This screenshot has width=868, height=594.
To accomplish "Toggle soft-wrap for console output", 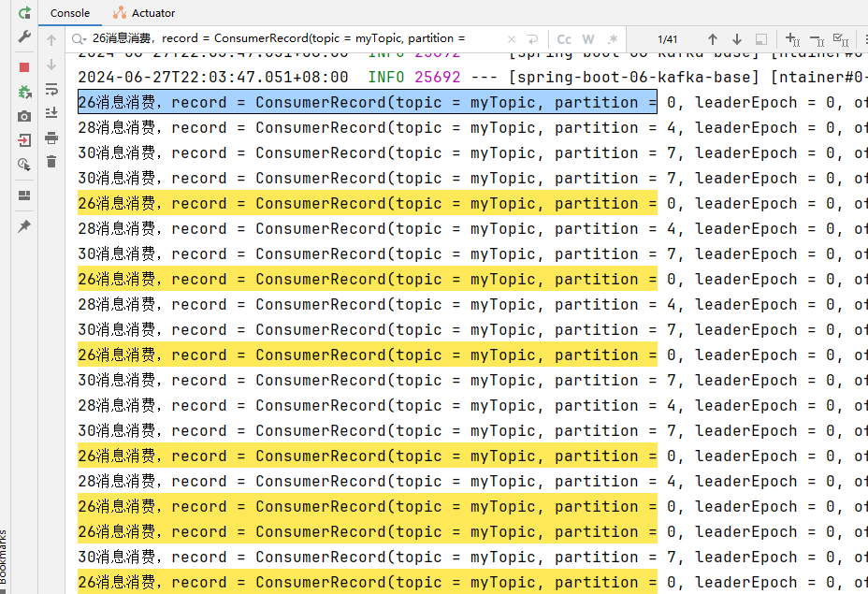I will 51,89.
